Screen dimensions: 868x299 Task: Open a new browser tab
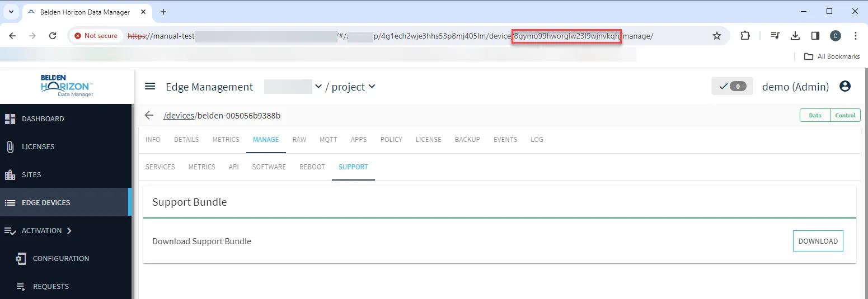[163, 12]
